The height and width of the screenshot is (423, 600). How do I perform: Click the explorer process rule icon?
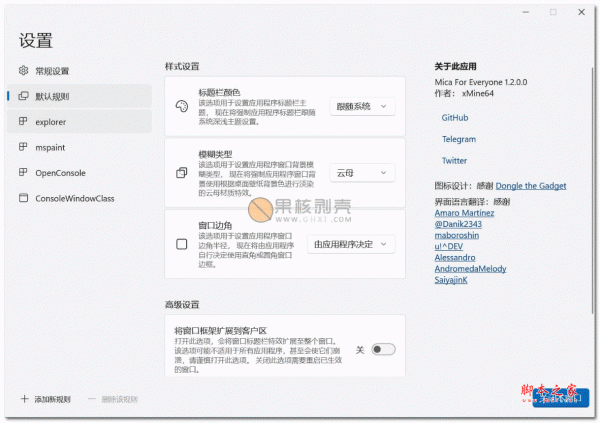click(x=23, y=121)
